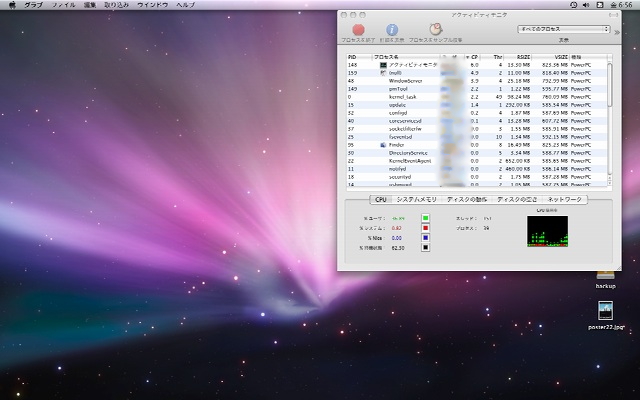Screen dimensions: 640x400
Task: Open the Help menu
Action: tap(186, 5)
